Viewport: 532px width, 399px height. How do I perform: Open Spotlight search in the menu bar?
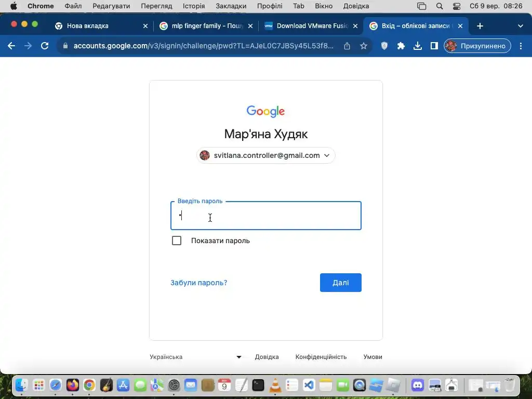pyautogui.click(x=440, y=6)
